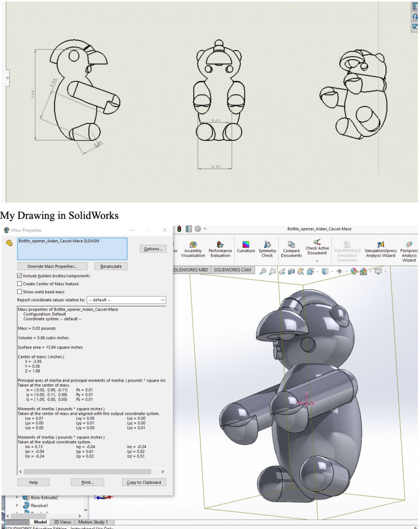Click the Previous View icon
Screen dimensions: 420x529
coord(282,271)
